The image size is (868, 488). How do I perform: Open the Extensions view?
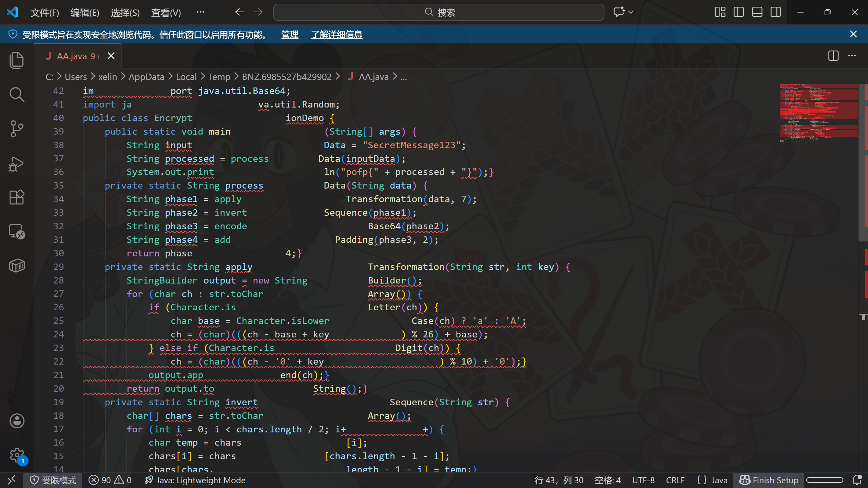[x=16, y=197]
